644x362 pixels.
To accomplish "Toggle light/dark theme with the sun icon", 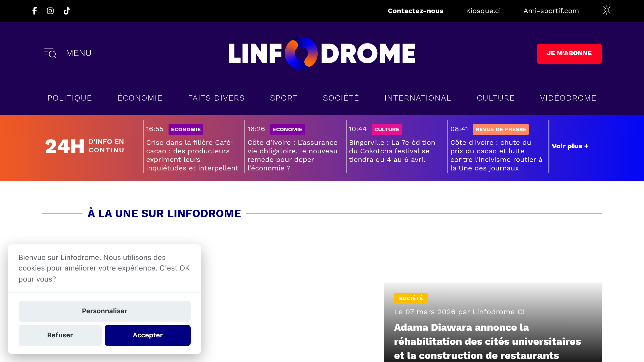I will 607,11.
